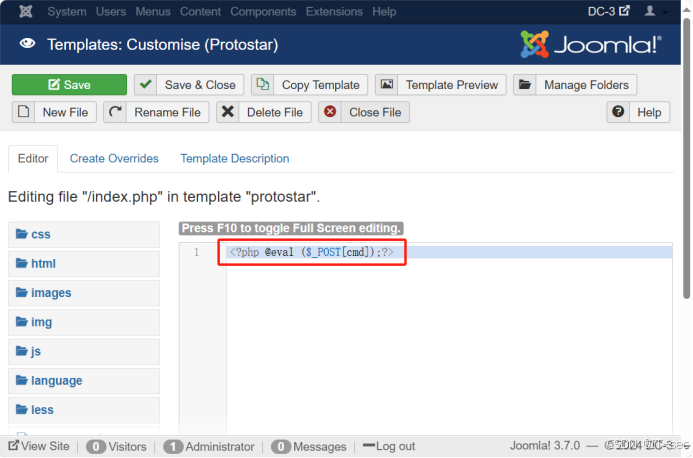Expand the less folder
This screenshot has height=458, width=693.
tap(84, 410)
